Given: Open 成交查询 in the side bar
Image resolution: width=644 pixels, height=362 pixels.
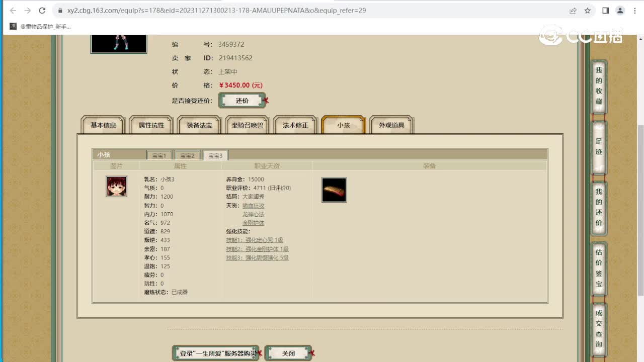Looking at the screenshot, I should (x=599, y=329).
